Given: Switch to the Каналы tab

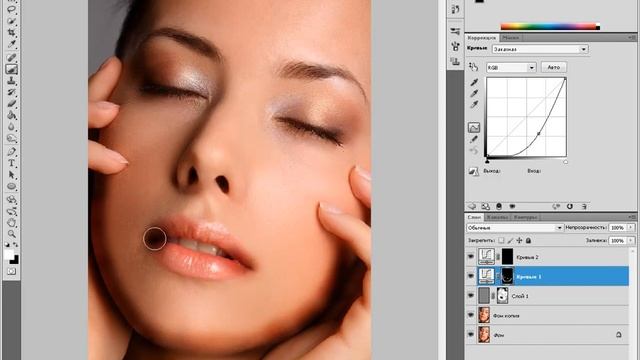Looking at the screenshot, I should [497, 217].
